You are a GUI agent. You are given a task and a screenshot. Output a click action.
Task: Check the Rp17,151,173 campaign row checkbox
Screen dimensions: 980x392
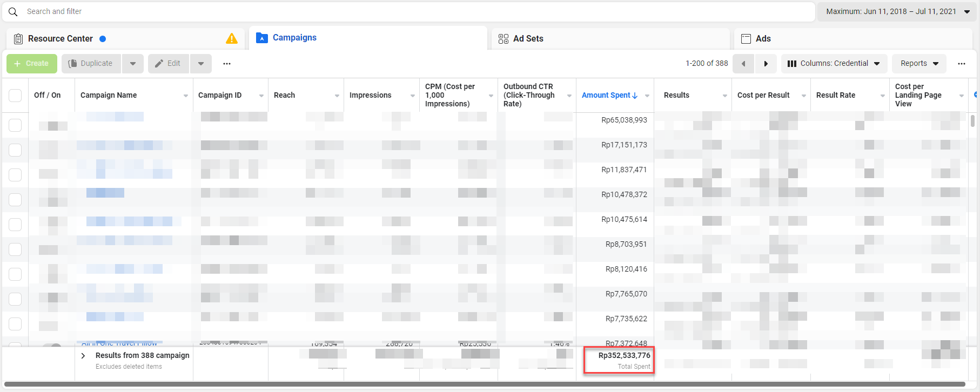(x=15, y=150)
